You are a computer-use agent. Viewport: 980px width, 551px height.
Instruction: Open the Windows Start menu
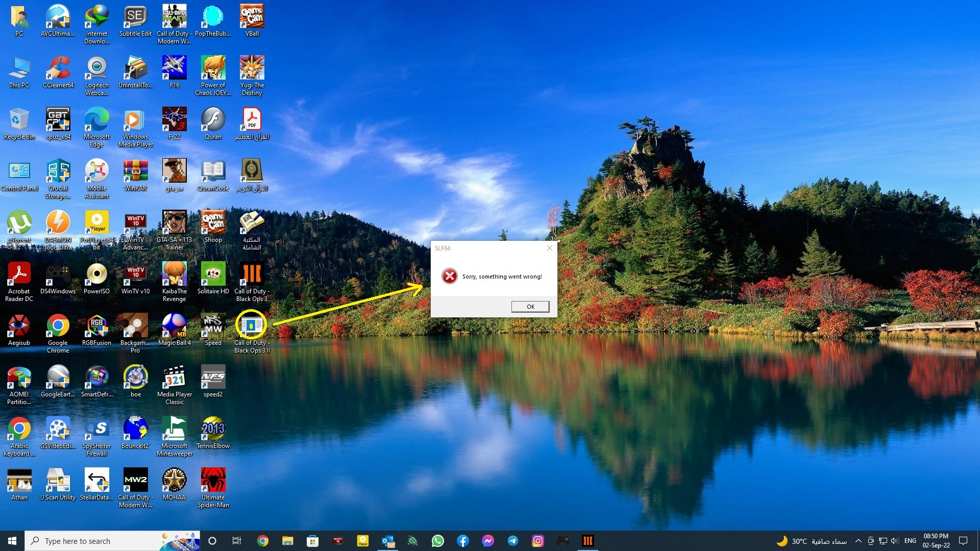click(12, 541)
